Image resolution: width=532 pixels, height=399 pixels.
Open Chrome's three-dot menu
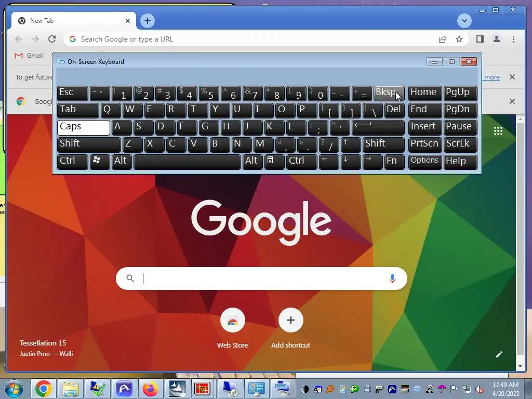pos(513,39)
